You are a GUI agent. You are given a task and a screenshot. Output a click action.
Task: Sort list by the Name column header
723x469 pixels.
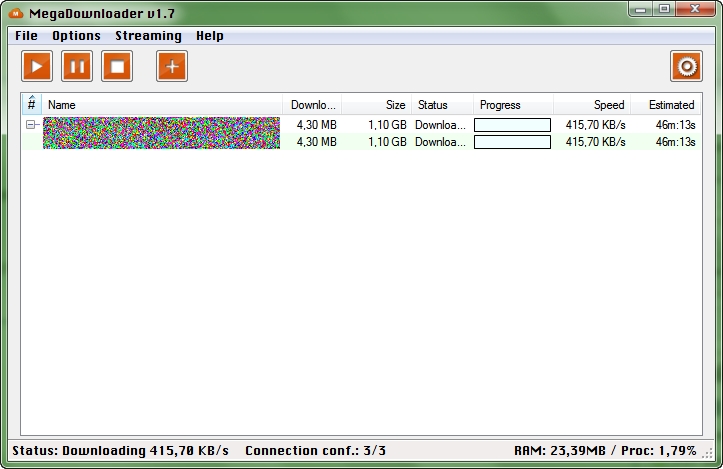162,105
